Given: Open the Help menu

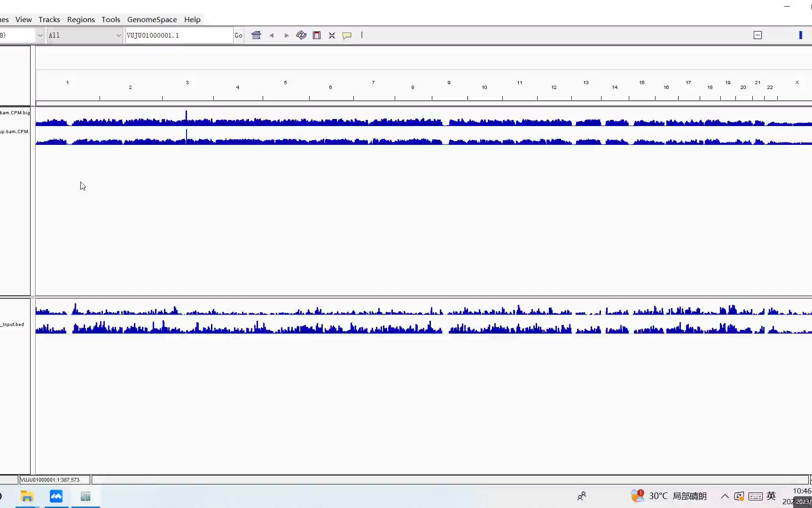Looking at the screenshot, I should click(192, 19).
